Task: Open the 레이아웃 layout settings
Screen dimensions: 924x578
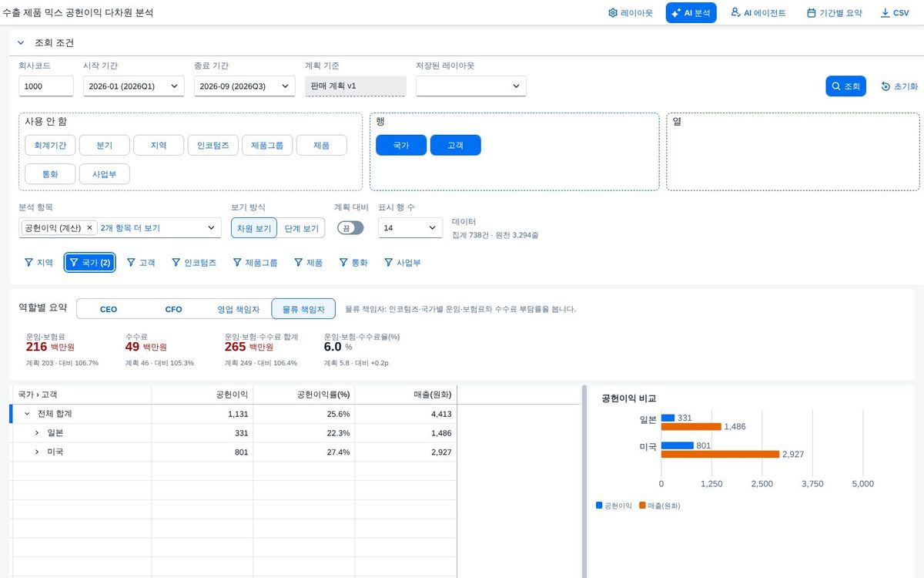Action: 630,13
